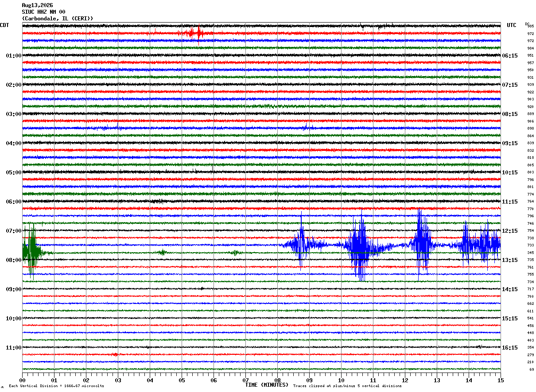Click the (Carbondale, IL (CERI)) location text
536x392 pixels.
point(58,19)
